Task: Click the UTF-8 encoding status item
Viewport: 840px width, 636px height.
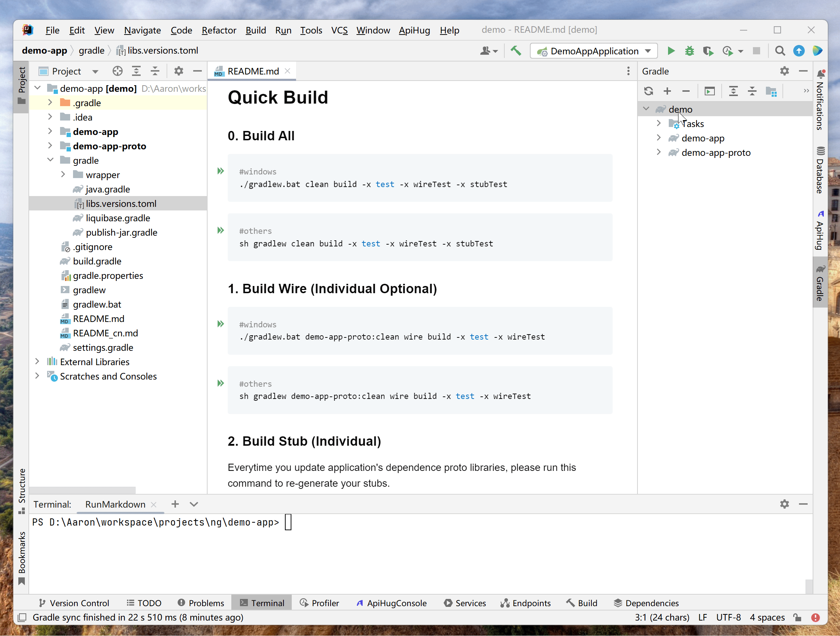Action: pos(728,618)
